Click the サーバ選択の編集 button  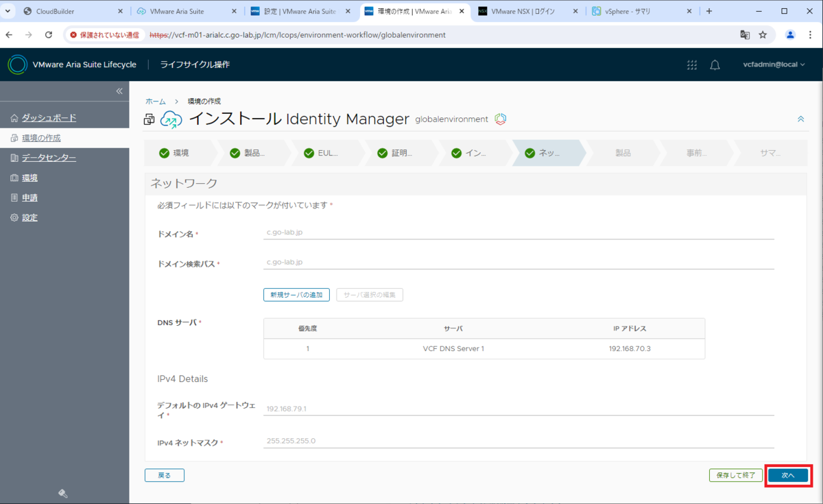click(369, 295)
